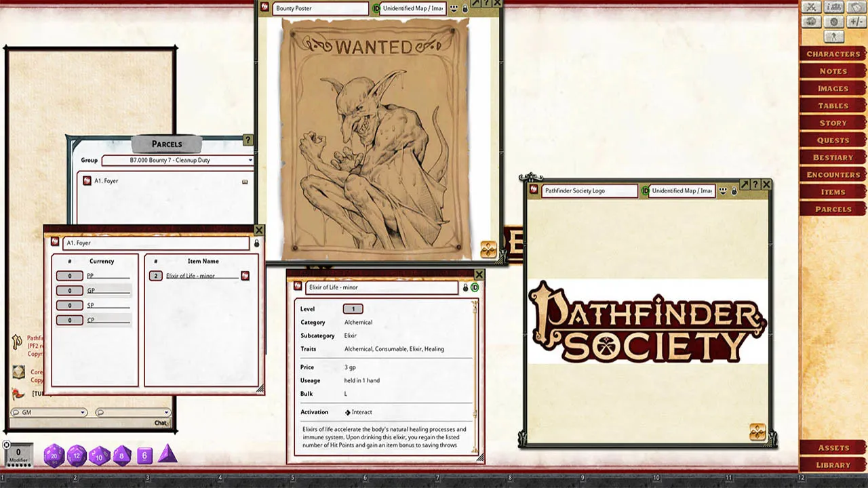Toggle the Bounty Poster lock icon
Viewport: 868px width, 488px height.
point(465,9)
